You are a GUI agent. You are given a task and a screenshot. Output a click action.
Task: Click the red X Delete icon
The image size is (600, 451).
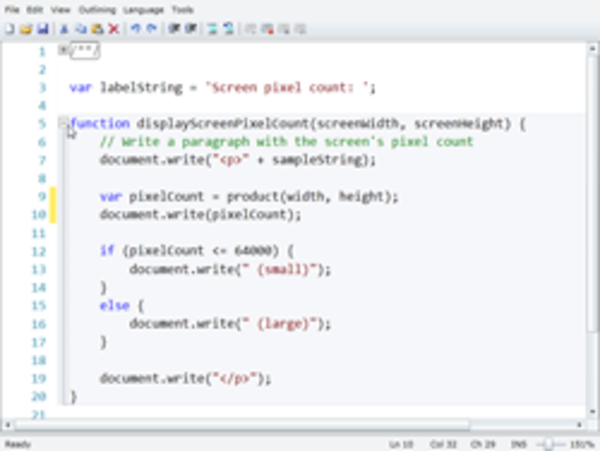[113, 29]
